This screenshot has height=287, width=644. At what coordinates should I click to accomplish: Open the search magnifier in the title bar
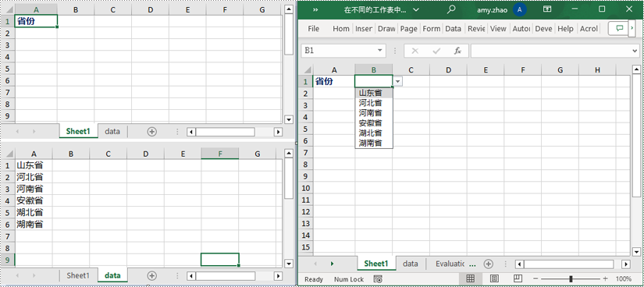click(451, 9)
